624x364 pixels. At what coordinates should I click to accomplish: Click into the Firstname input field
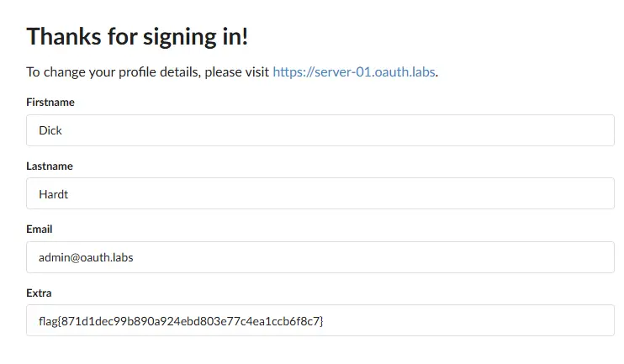320,130
